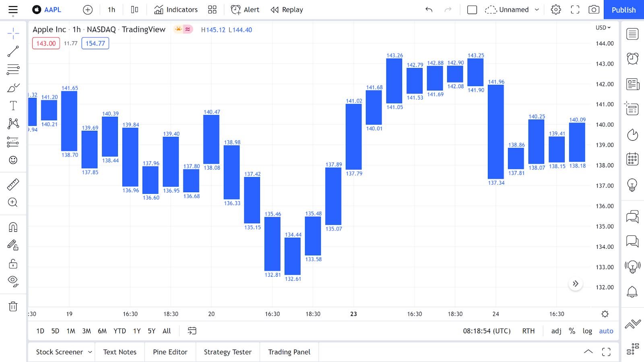This screenshot has height=362, width=644.
Task: Take a chart snapshot with camera icon
Action: 594,10
